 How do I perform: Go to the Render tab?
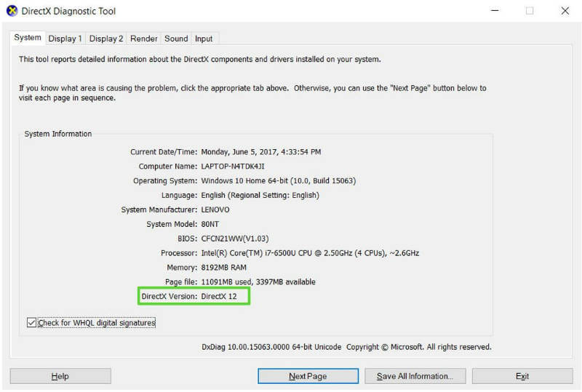(143, 39)
